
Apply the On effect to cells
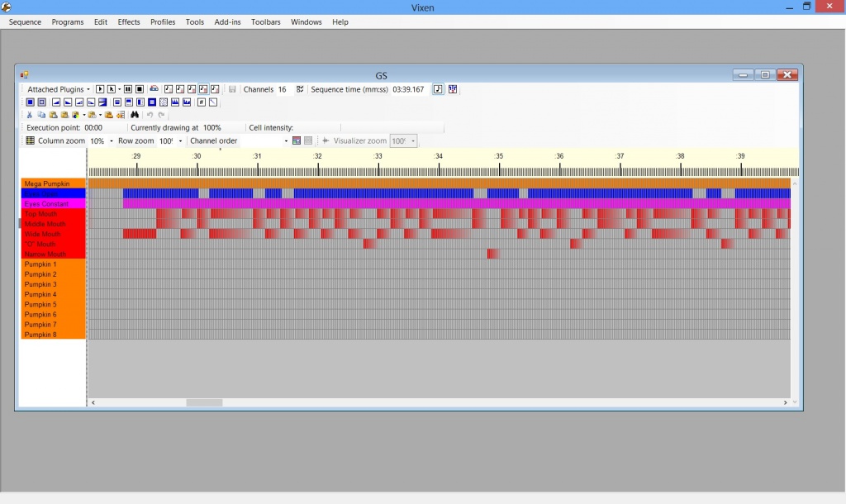pyautogui.click(x=31, y=102)
